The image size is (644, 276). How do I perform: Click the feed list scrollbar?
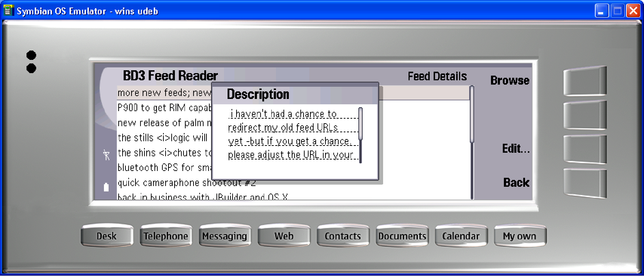tap(472, 142)
